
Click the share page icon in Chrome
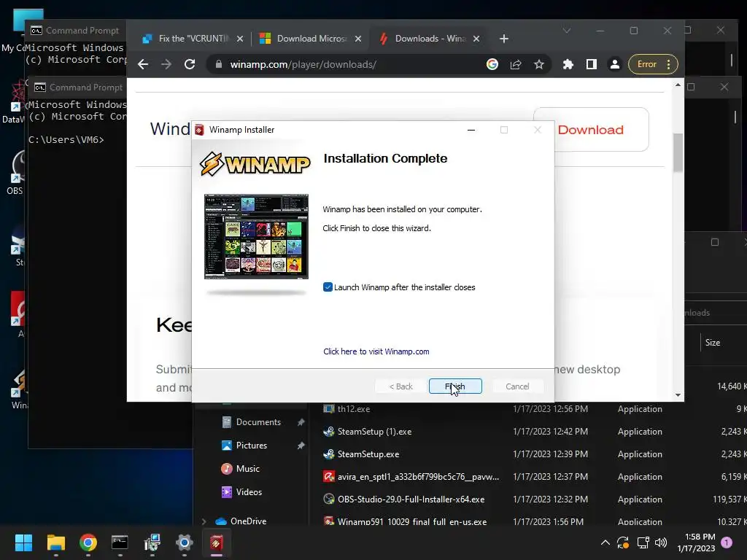(x=516, y=64)
